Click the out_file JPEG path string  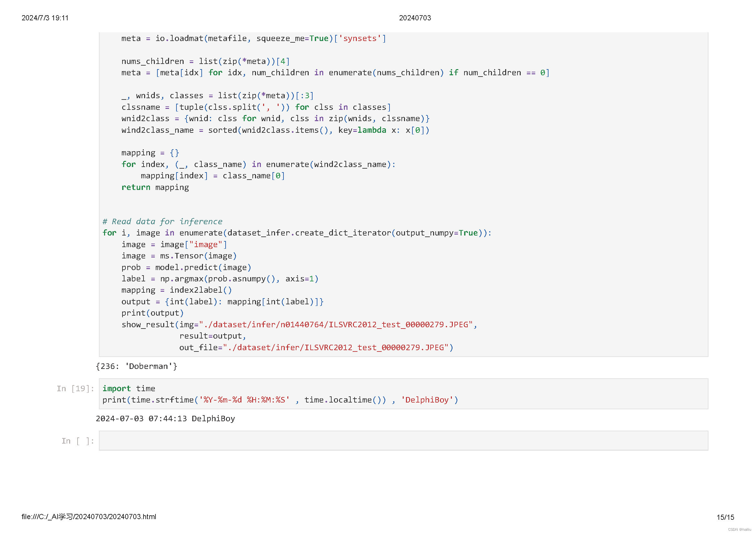(336, 348)
